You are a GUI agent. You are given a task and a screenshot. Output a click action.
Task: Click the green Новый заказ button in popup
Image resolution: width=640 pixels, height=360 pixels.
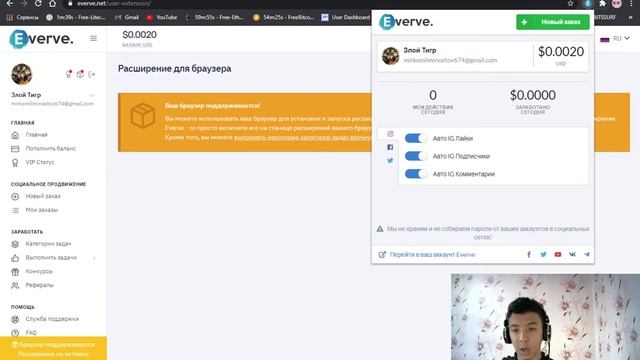tap(553, 22)
